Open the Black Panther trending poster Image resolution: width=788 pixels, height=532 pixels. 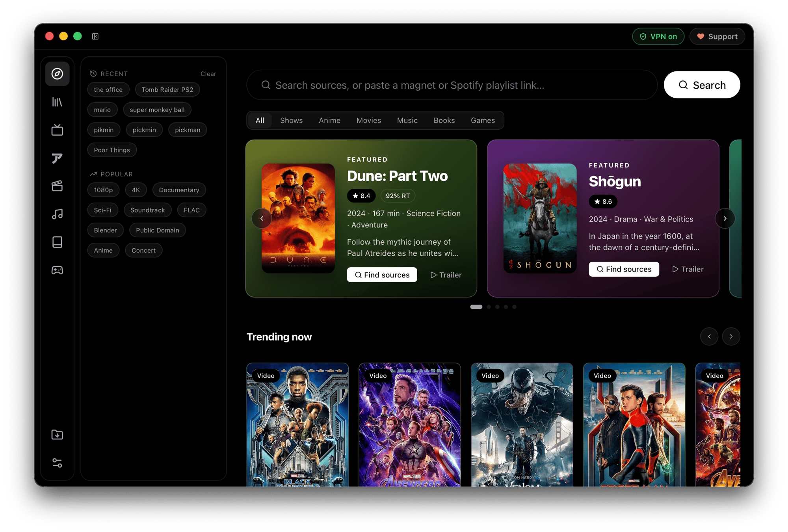[x=297, y=425]
